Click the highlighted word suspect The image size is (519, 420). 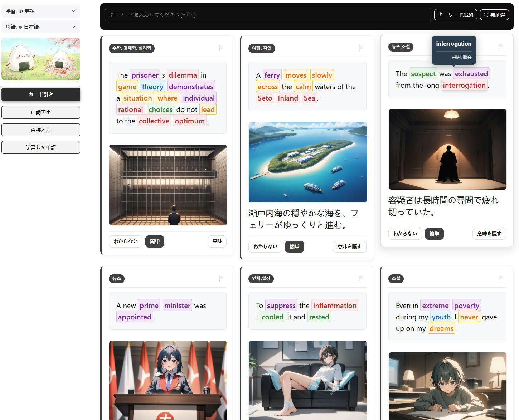(x=423, y=74)
